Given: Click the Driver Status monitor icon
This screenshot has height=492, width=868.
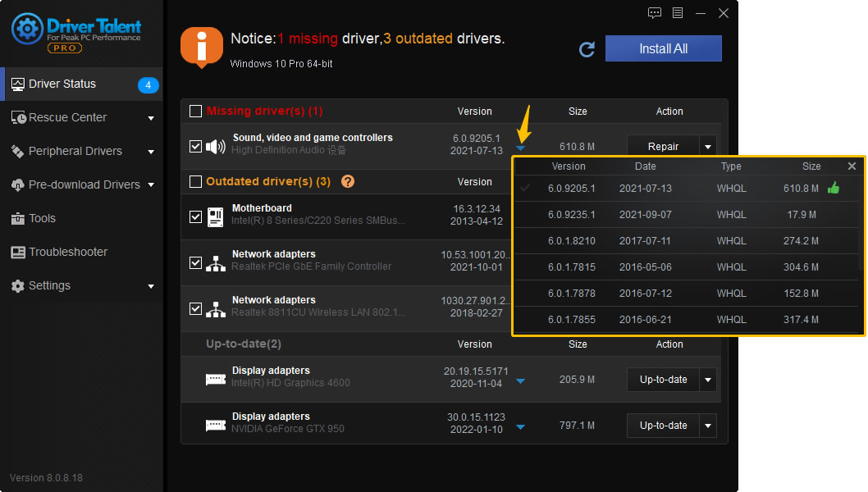Looking at the screenshot, I should point(18,84).
